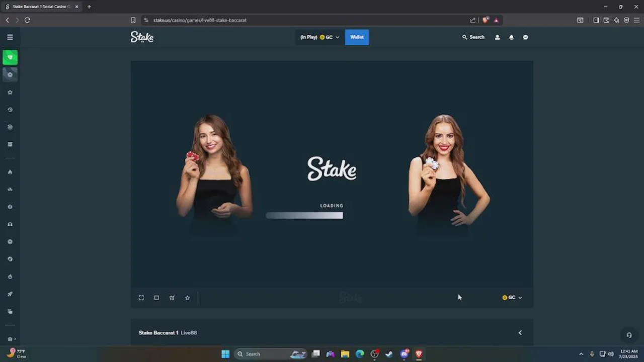
Task: Open the Wallet button
Action: (x=357, y=37)
